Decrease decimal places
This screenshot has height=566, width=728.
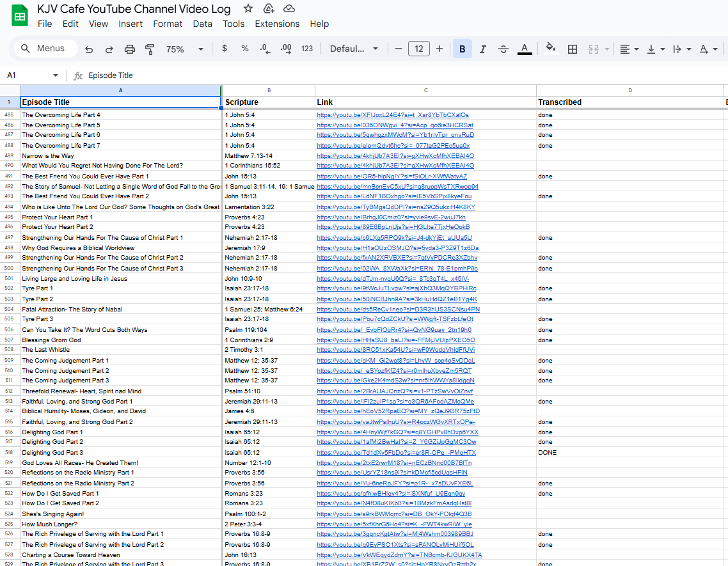[x=265, y=49]
